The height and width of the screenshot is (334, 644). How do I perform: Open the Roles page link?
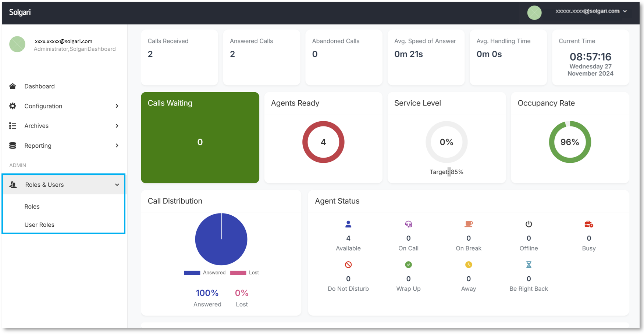point(32,206)
